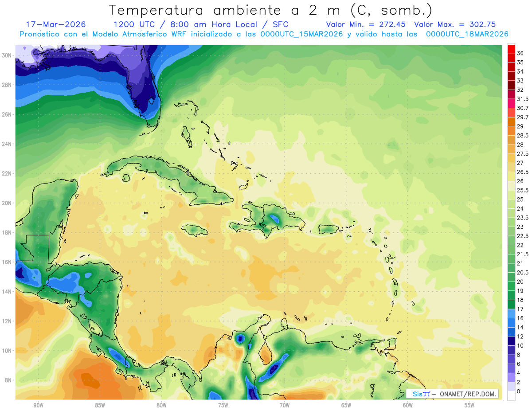The width and height of the screenshot is (532, 411).
Task: Click the colorbar value label '17'
Action: (520, 309)
